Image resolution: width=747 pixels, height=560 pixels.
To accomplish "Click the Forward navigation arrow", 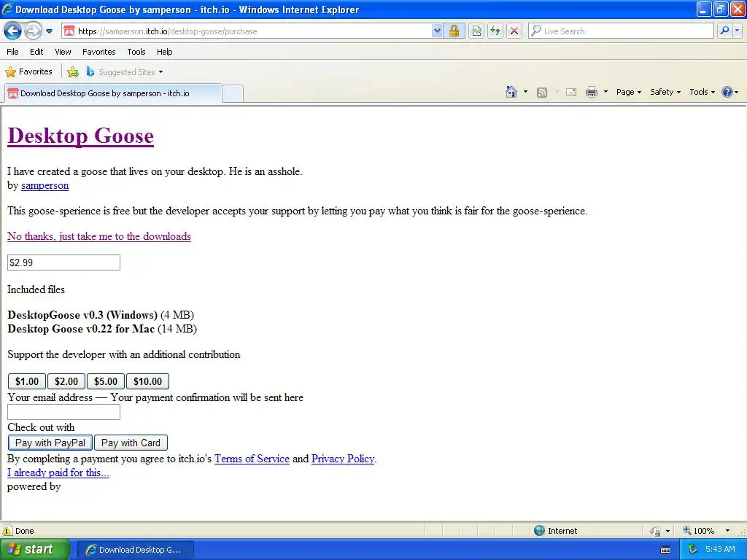I will pyautogui.click(x=33, y=31).
